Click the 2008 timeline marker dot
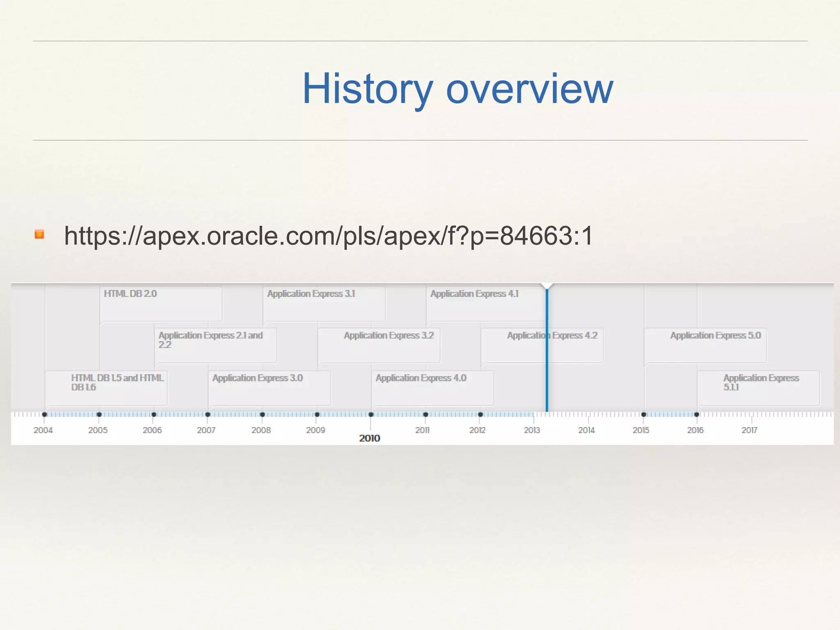The height and width of the screenshot is (630, 840). coord(262,415)
